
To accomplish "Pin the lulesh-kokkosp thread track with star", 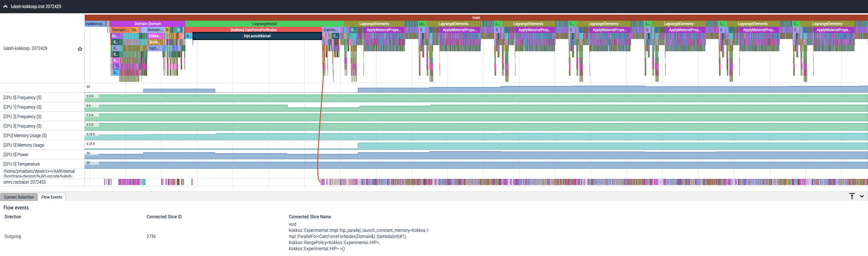I will pos(80,49).
